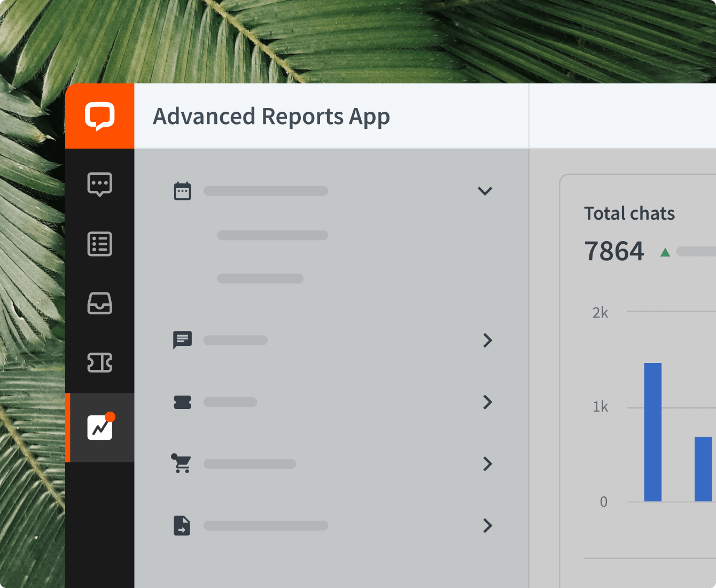
Task: Open the Reports chart sidebar icon
Action: coord(100,427)
